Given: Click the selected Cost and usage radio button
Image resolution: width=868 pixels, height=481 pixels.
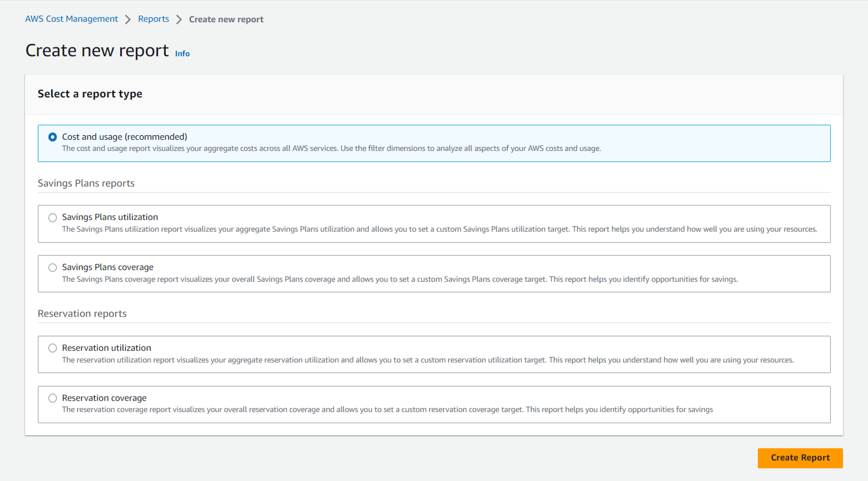Looking at the screenshot, I should pos(52,136).
